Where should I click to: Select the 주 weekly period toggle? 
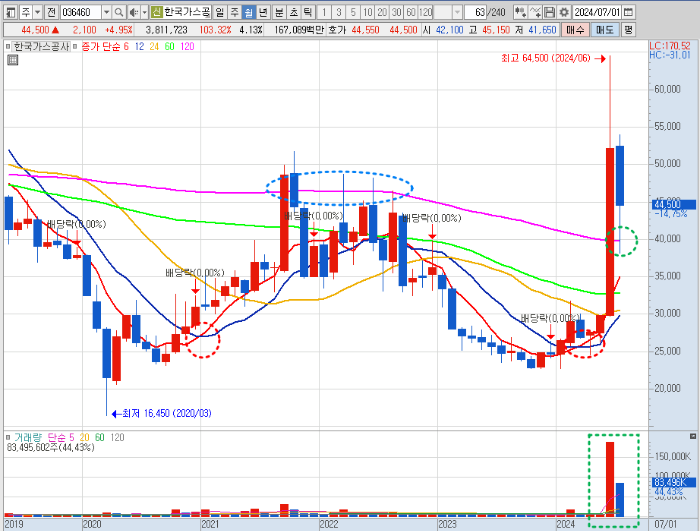[x=234, y=12]
